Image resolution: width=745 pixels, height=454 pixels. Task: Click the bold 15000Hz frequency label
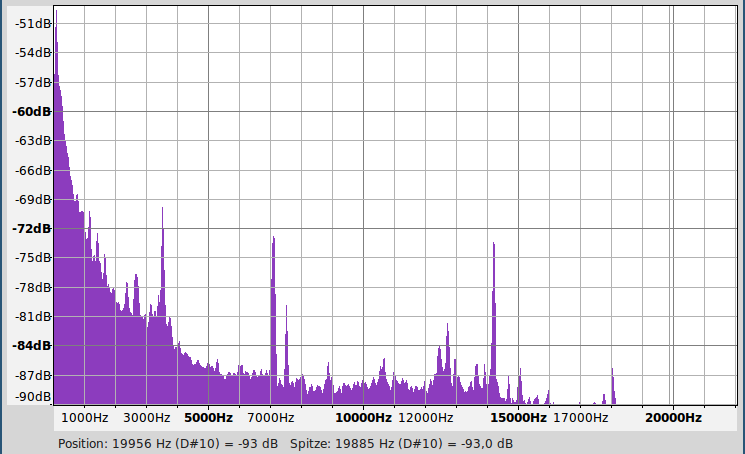click(x=518, y=418)
